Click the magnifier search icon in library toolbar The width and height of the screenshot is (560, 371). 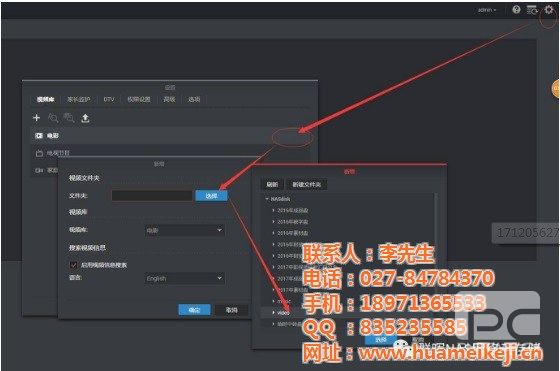coord(53,118)
